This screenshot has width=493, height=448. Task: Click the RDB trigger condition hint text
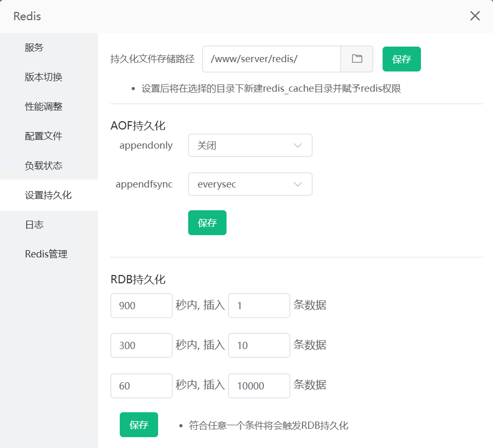point(269,425)
